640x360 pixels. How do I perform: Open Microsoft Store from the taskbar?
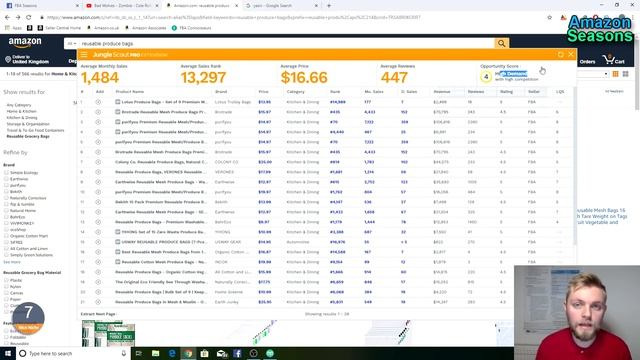coord(204,353)
